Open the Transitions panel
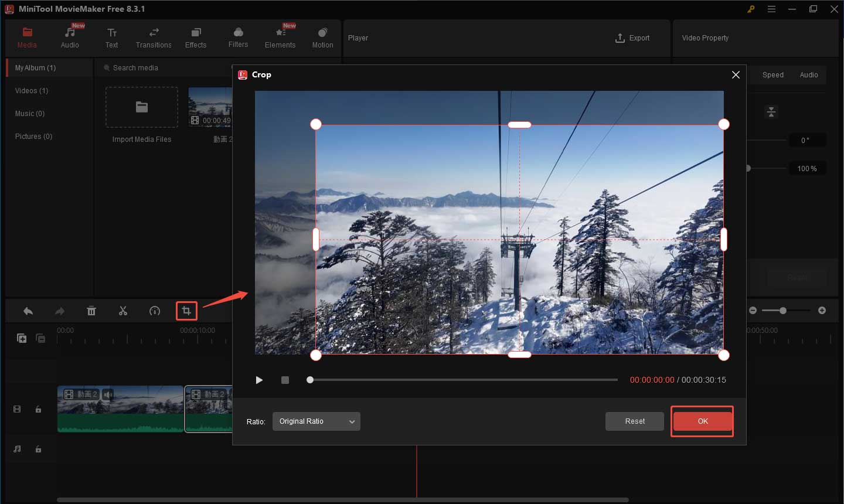 point(154,37)
